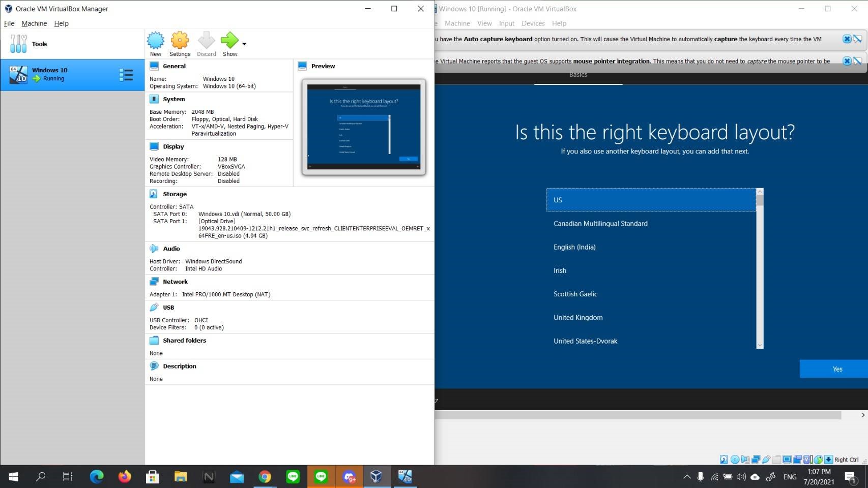Screen dimensions: 868x488
Task: Click the Description section speech icon
Action: 154,366
